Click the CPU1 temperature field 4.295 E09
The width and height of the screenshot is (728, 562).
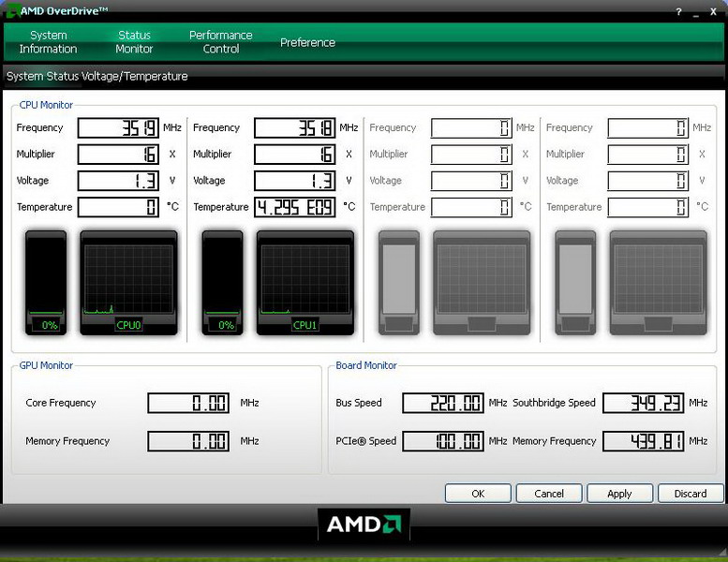(295, 207)
